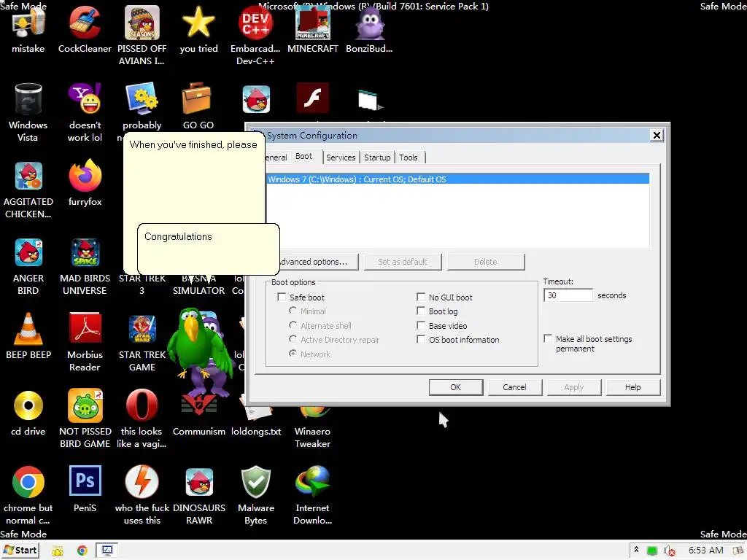The image size is (747, 560).
Task: Open Help in System Configuration
Action: (632, 387)
